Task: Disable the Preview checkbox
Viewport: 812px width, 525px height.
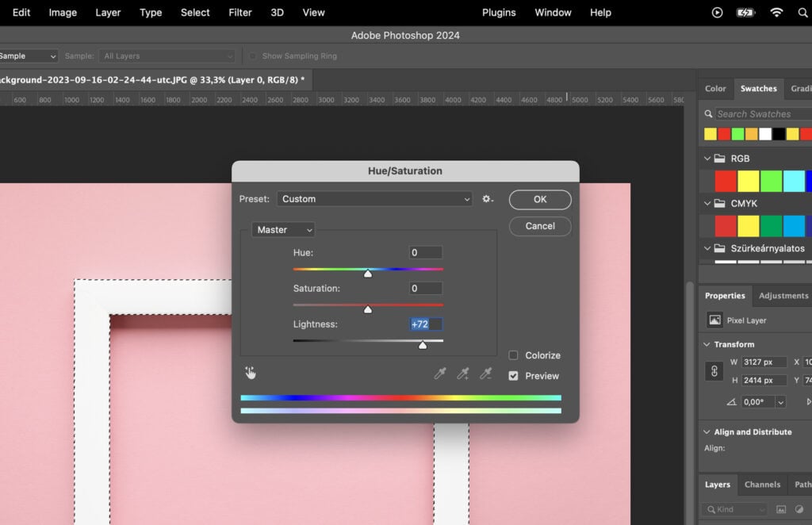Action: point(513,376)
